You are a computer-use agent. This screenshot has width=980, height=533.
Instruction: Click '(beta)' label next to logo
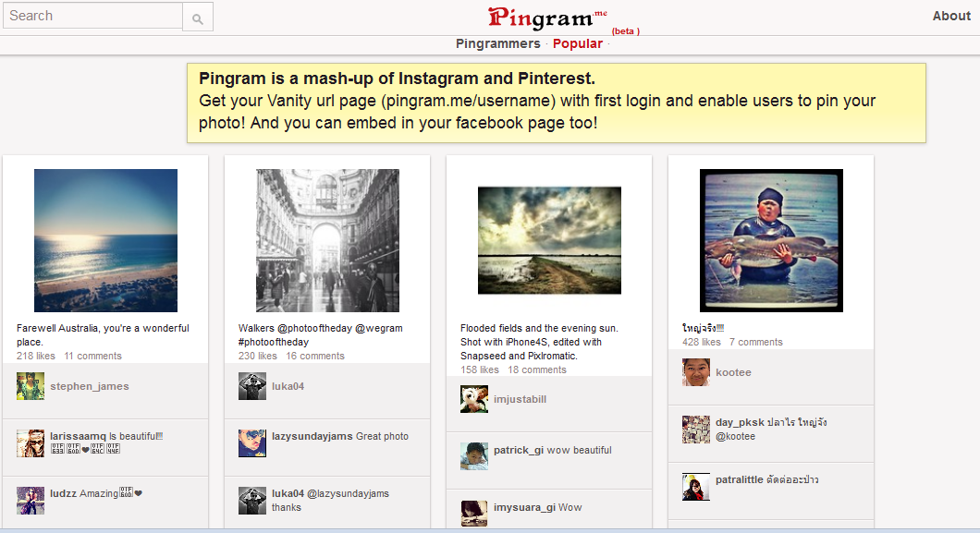tap(626, 31)
